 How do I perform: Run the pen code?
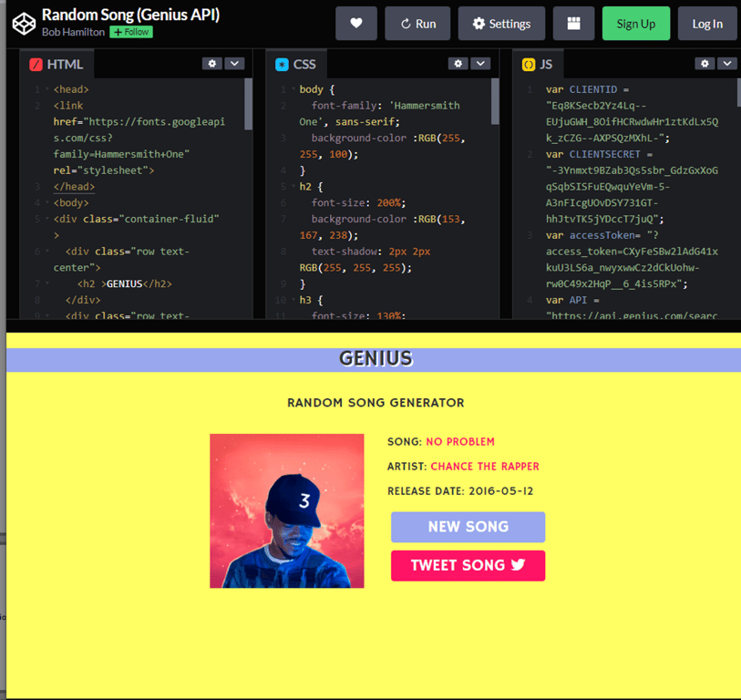[x=417, y=24]
